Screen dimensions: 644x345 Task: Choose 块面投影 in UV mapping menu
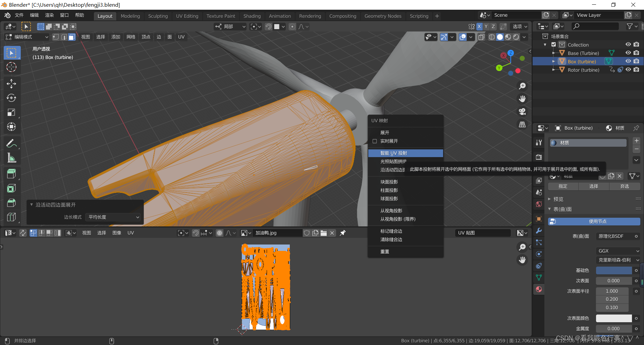(406, 182)
